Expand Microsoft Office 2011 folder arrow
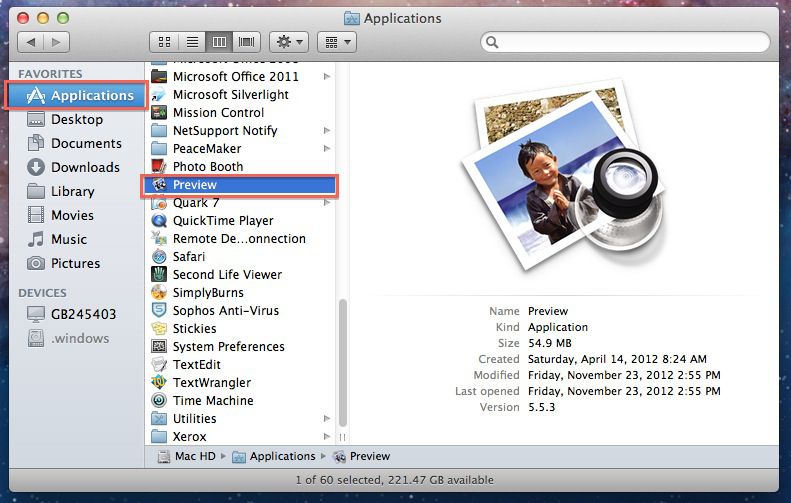 tap(327, 77)
